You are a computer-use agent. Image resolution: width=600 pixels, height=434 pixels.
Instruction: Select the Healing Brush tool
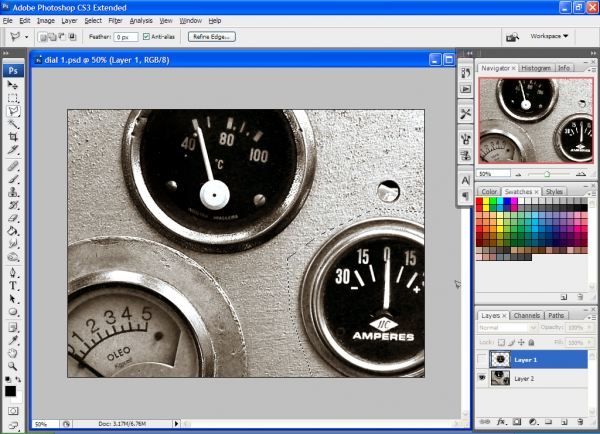[13, 166]
